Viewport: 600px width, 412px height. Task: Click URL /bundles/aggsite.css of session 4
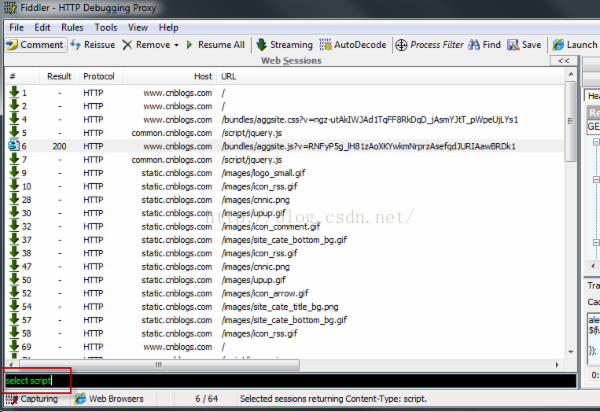click(370, 120)
